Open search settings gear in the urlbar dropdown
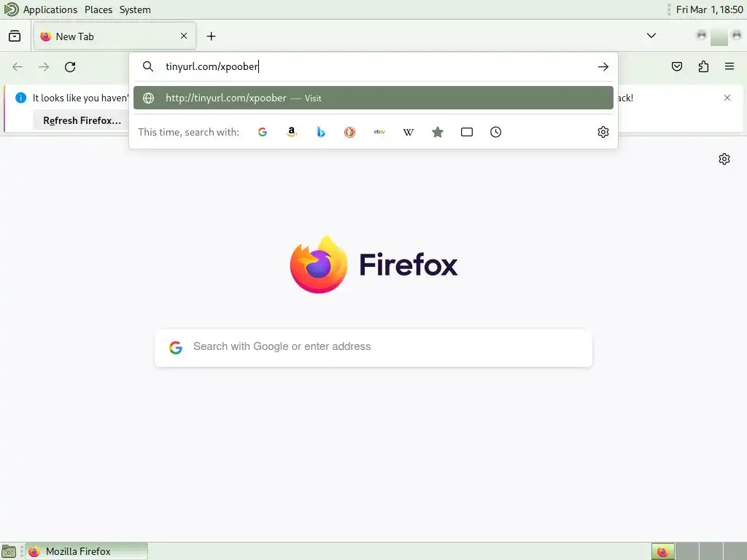Image resolution: width=747 pixels, height=560 pixels. click(603, 132)
